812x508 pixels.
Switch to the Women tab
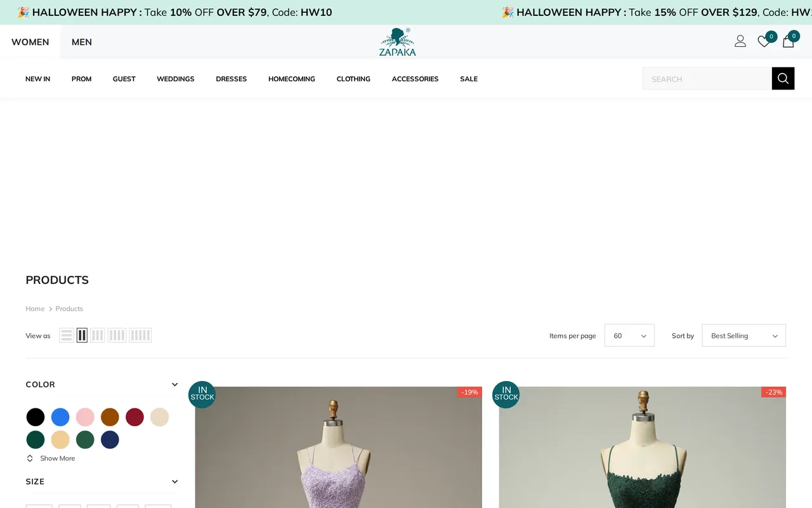(x=30, y=42)
